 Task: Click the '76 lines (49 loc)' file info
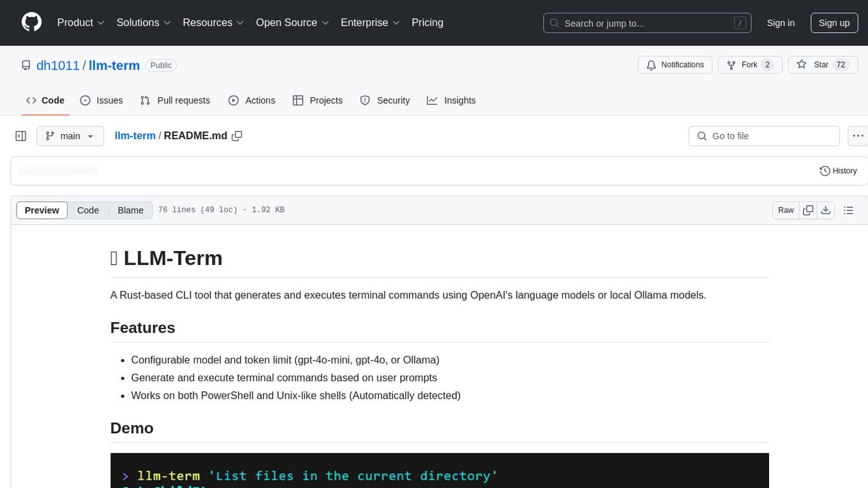tap(197, 210)
